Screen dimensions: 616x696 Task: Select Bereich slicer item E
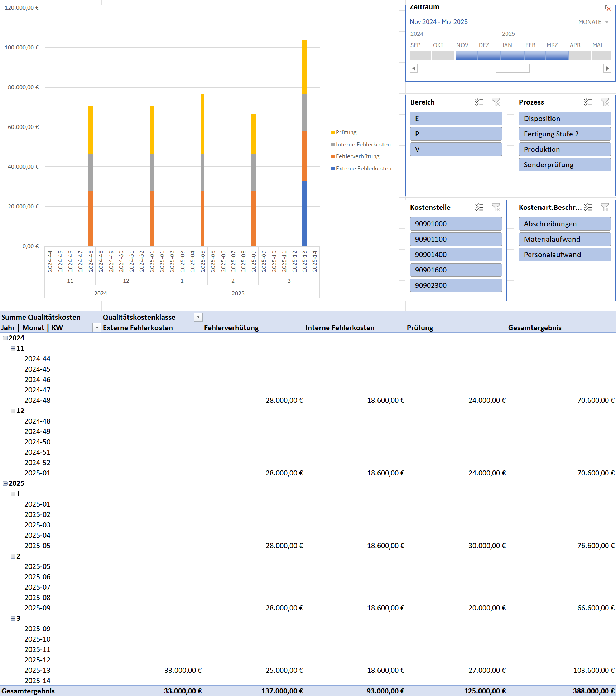[x=456, y=119]
